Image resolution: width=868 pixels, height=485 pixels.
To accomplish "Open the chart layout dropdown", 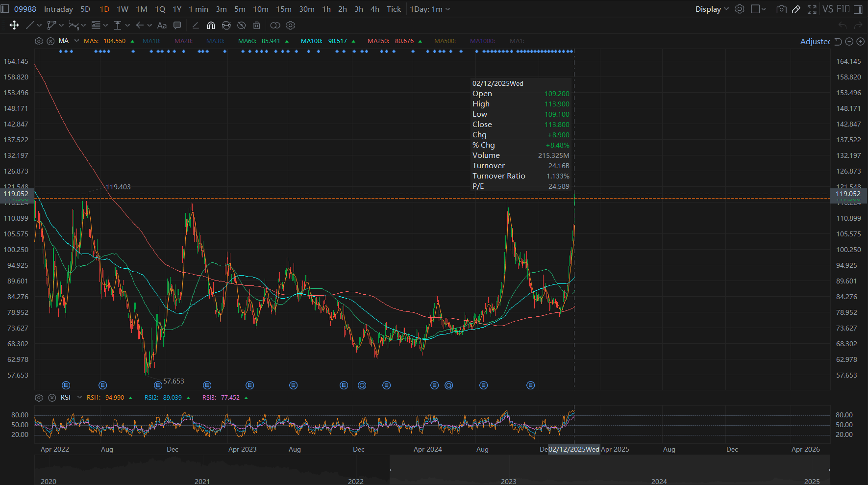I will [x=758, y=9].
